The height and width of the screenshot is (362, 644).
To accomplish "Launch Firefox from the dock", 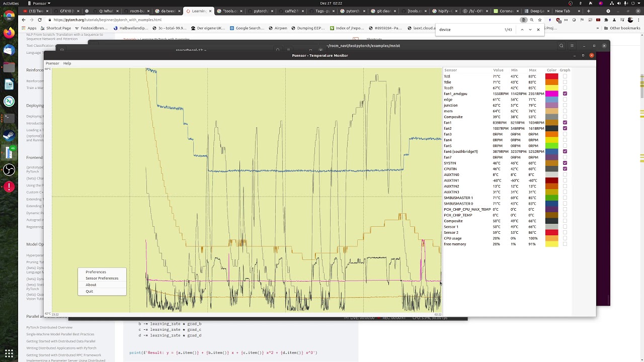I will [9, 33].
